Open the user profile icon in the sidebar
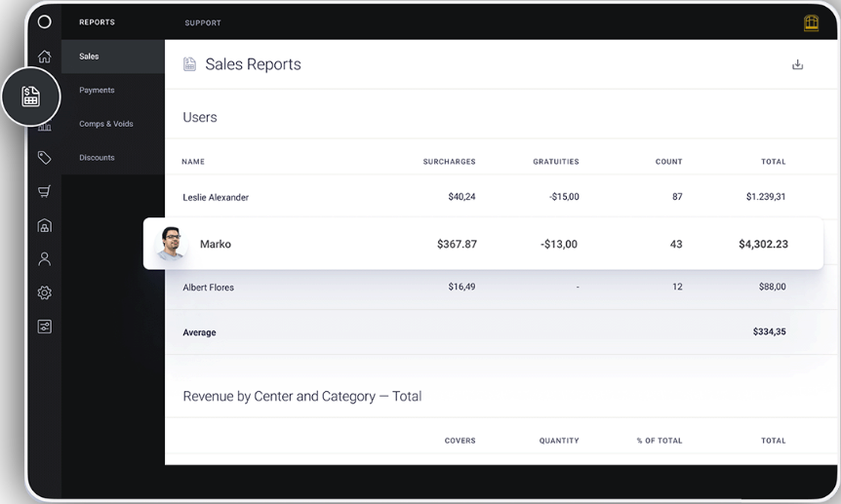Image resolution: width=841 pixels, height=504 pixels. coord(45,259)
